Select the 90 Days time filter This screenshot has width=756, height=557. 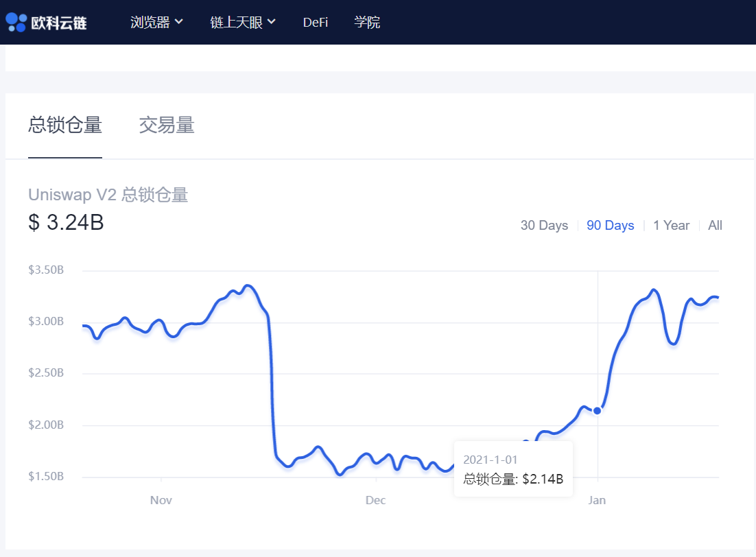pyautogui.click(x=610, y=225)
